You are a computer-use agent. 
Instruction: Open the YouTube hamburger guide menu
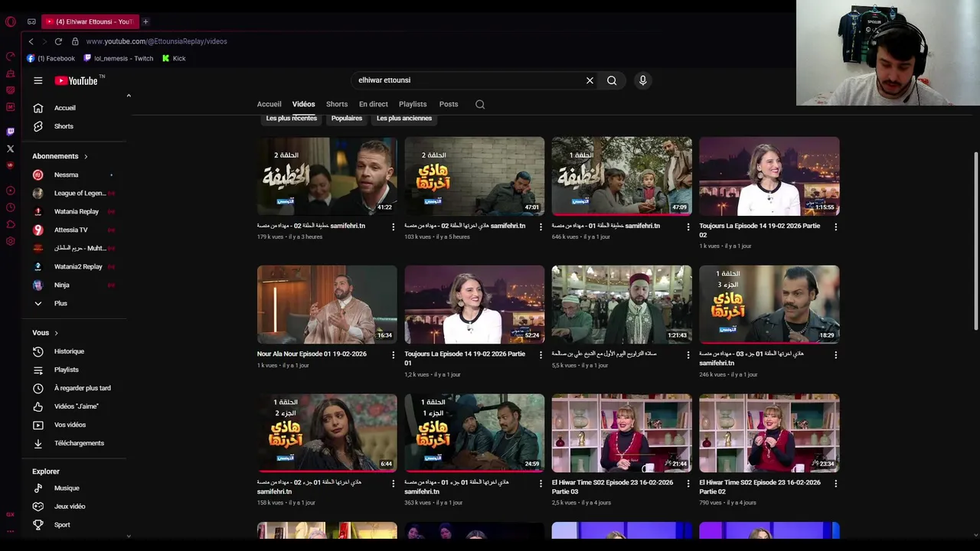click(38, 80)
